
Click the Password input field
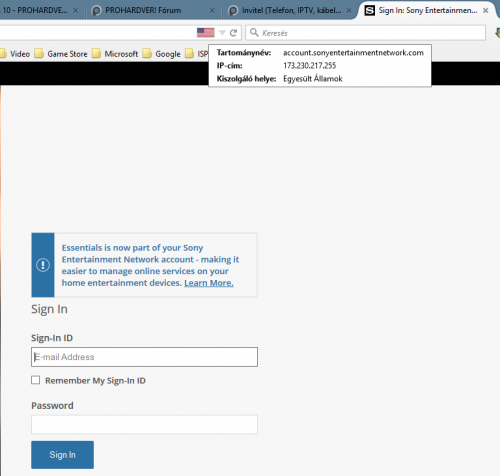point(144,425)
